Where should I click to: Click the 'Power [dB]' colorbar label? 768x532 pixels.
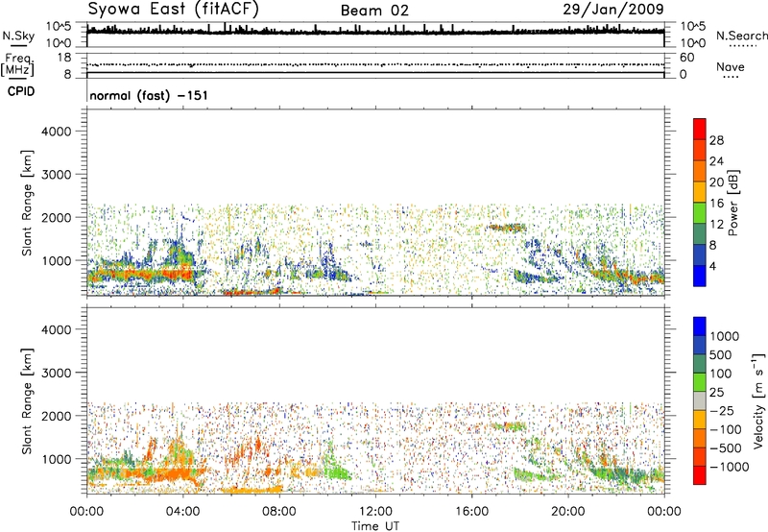click(x=732, y=203)
